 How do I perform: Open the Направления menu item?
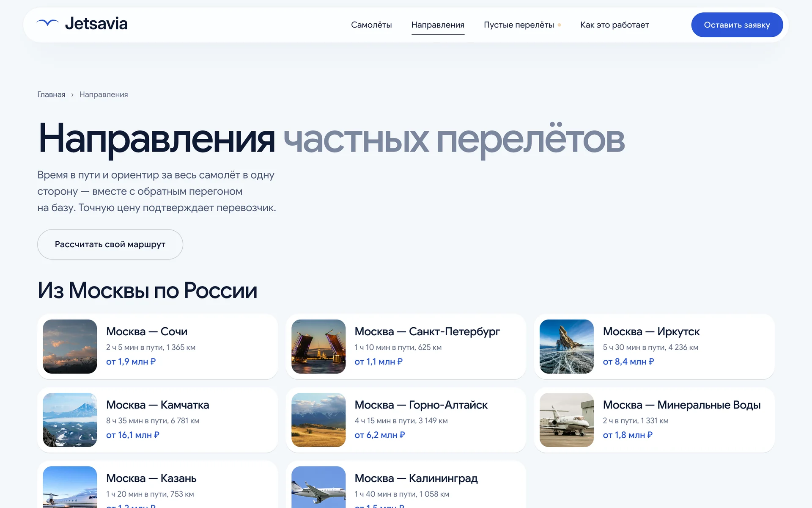pos(438,25)
